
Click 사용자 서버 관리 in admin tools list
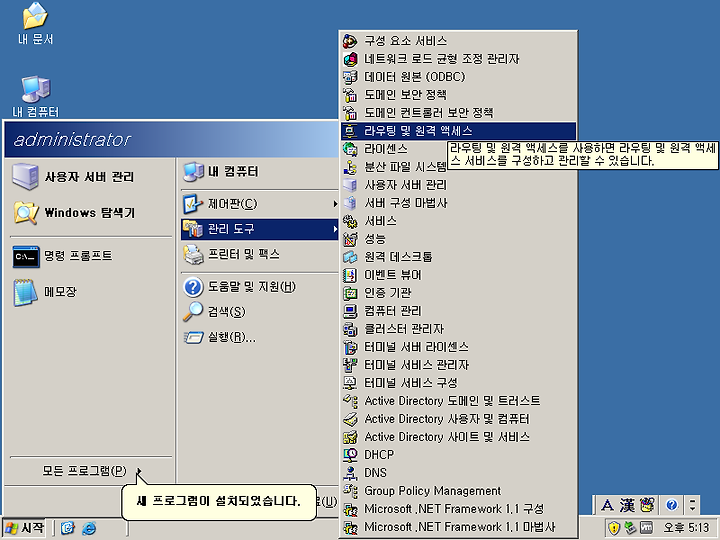(x=458, y=185)
